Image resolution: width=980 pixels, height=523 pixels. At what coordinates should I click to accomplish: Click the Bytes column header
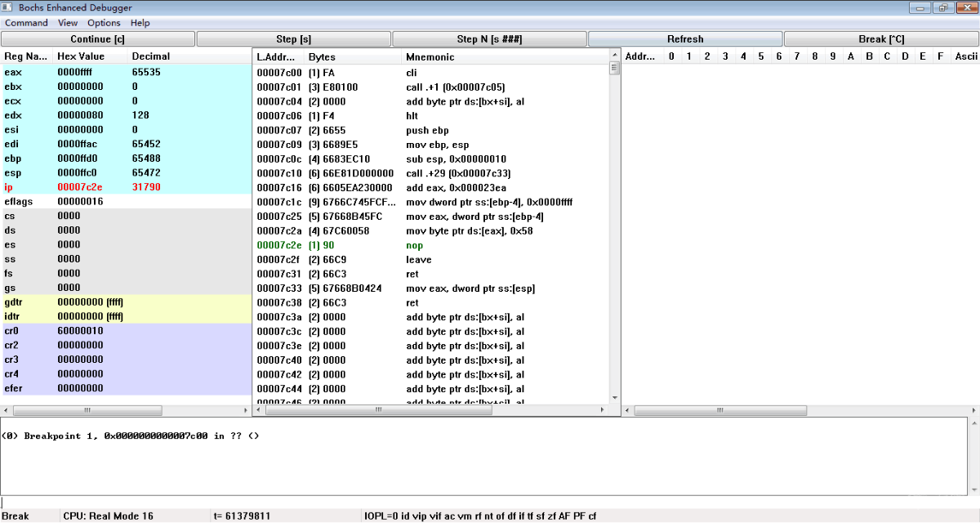[354, 56]
